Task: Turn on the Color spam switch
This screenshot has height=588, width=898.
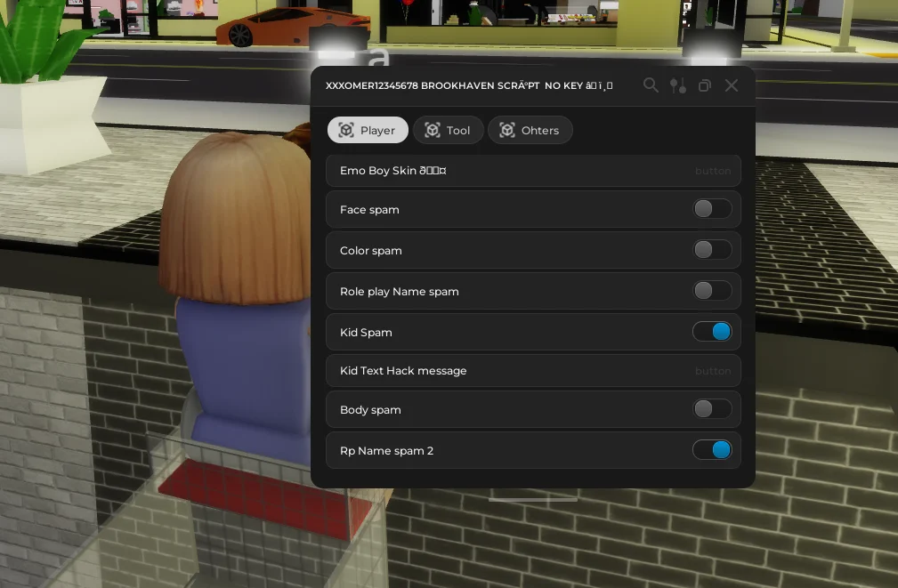Action: [712, 250]
